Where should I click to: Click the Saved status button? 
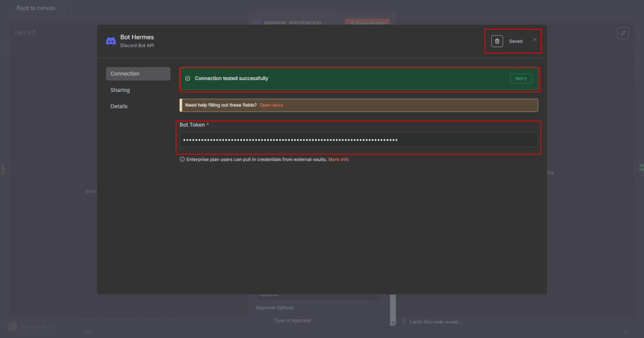(516, 42)
